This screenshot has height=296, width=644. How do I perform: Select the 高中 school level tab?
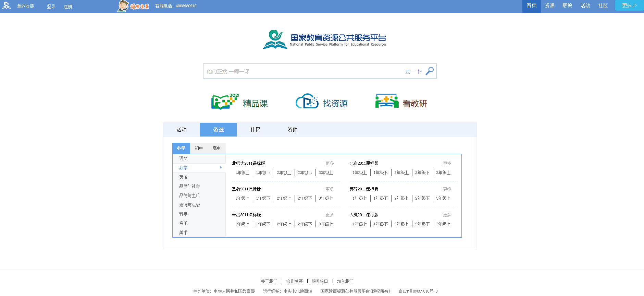216,148
